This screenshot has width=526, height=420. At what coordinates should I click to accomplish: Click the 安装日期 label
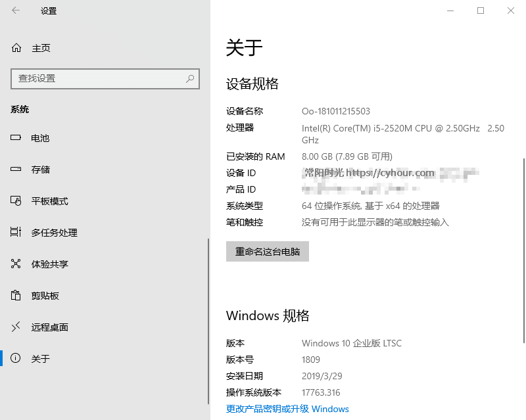tap(245, 376)
